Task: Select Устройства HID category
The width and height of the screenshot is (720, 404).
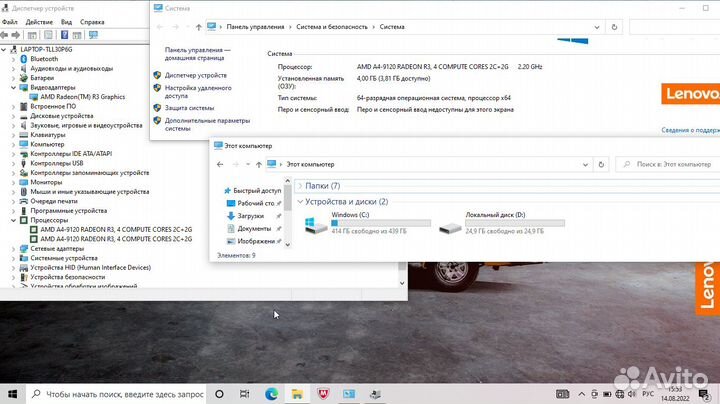Action: coord(90,267)
